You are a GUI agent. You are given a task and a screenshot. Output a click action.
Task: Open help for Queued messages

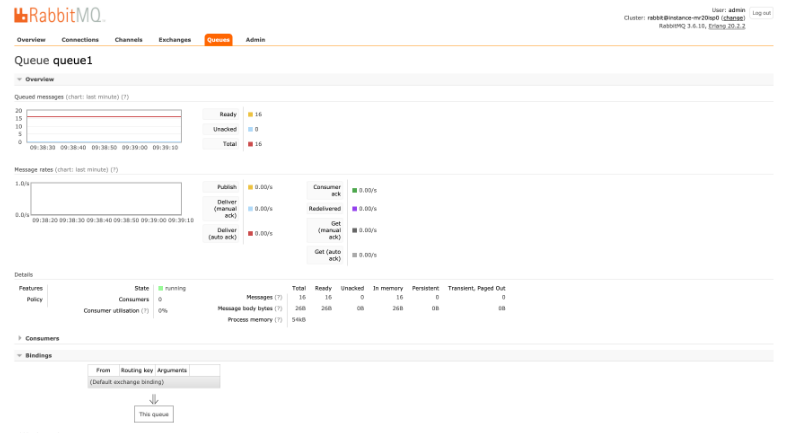[x=125, y=97]
